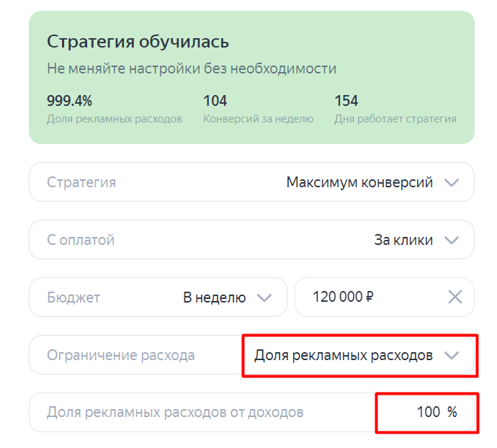Click chevron arrow in Ограничение расхода row
Viewport: 497px width, 448px height.
coord(452,355)
